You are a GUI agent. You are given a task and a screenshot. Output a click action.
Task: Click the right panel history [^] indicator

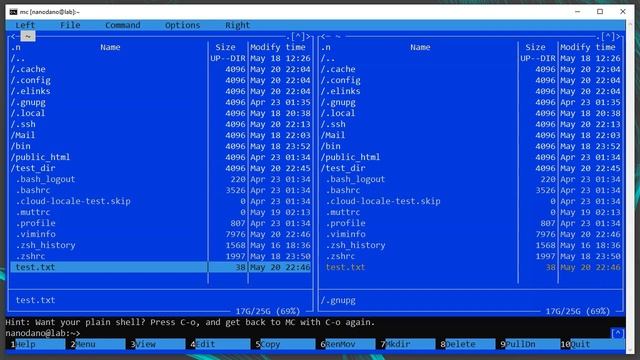(x=608, y=37)
